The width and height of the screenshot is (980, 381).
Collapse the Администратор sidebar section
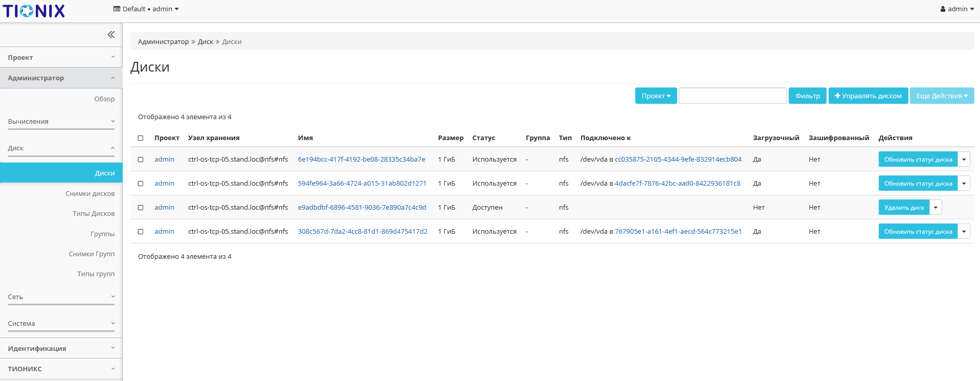pos(61,78)
